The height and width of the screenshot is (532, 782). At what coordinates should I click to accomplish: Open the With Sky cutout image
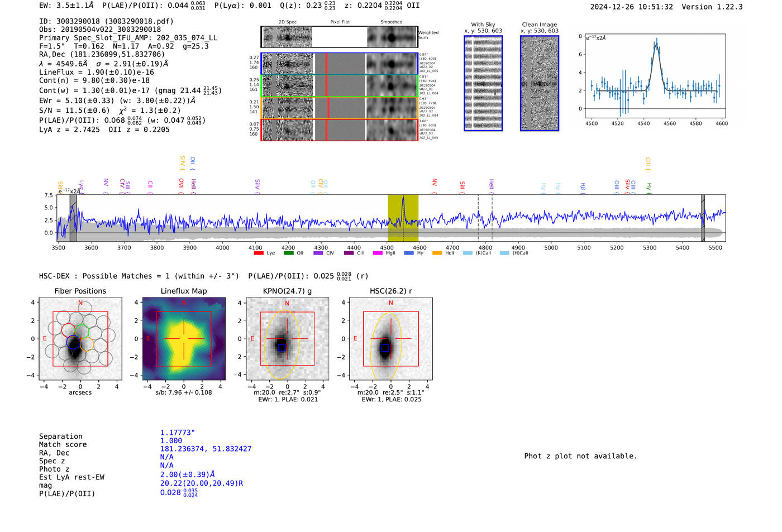click(483, 83)
